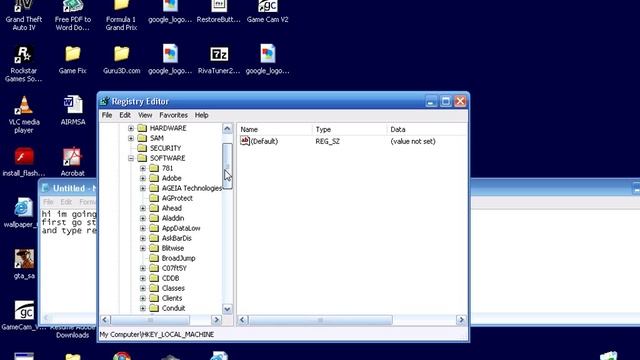Expand the Ahead key
This screenshot has height=360, width=640.
143,208
